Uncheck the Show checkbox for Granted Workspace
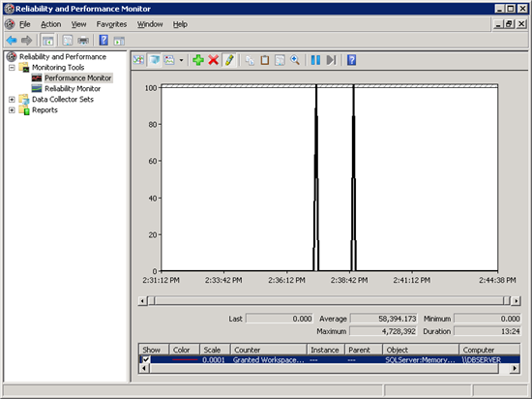 (x=146, y=359)
